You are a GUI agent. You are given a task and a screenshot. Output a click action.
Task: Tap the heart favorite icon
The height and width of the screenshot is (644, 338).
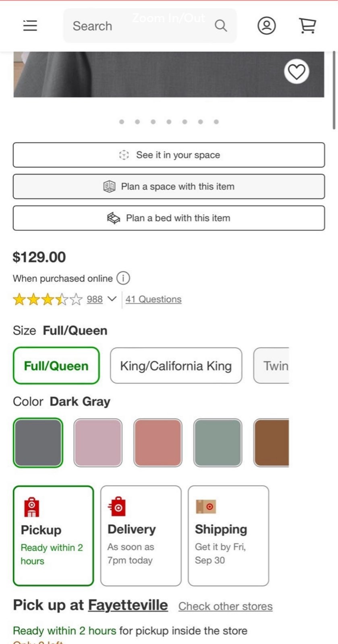(x=297, y=72)
